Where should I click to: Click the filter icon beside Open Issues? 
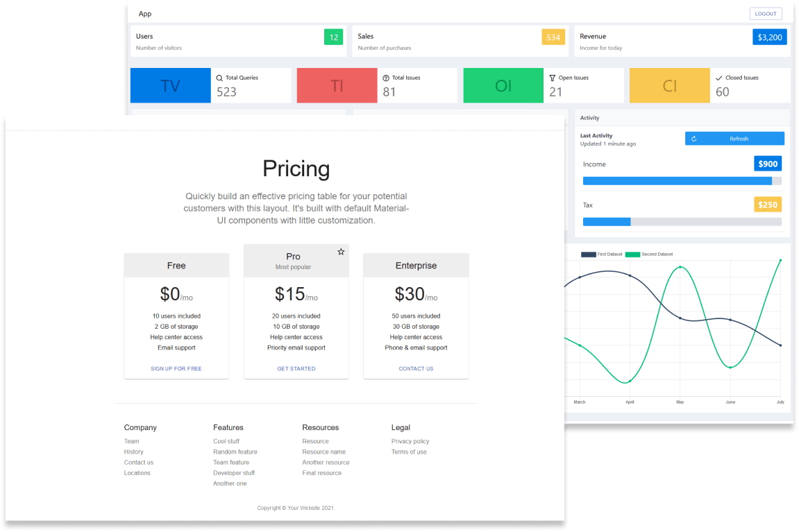[x=553, y=78]
